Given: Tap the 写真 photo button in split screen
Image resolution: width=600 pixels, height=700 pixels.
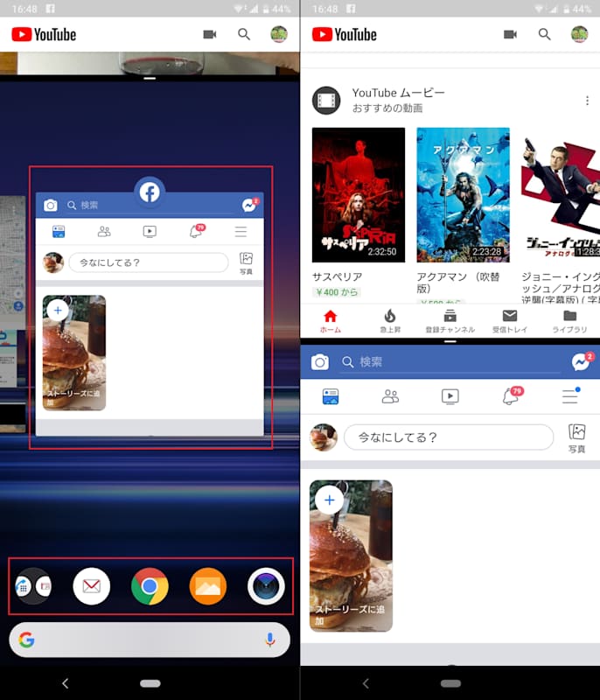Looking at the screenshot, I should 576,438.
